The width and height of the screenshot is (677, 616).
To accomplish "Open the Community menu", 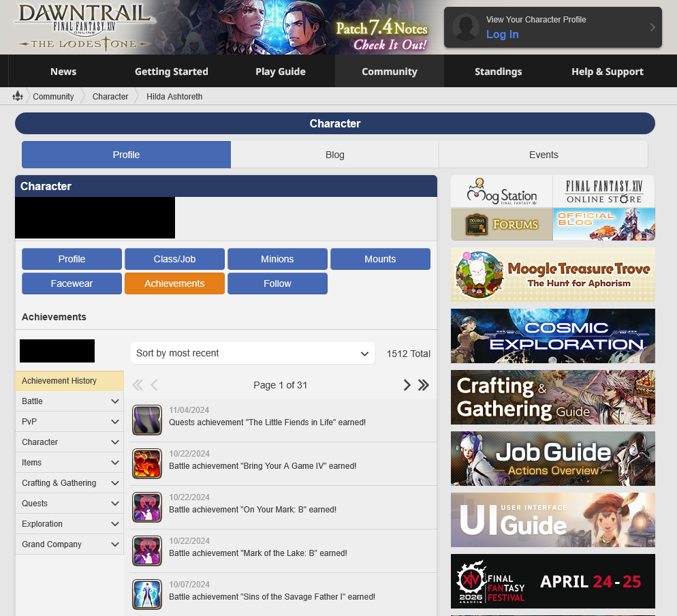I will [x=390, y=72].
